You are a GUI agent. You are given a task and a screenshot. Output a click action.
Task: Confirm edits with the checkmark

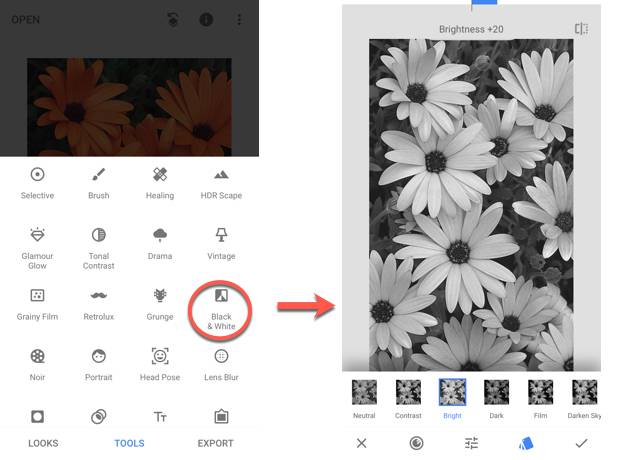pyautogui.click(x=581, y=442)
